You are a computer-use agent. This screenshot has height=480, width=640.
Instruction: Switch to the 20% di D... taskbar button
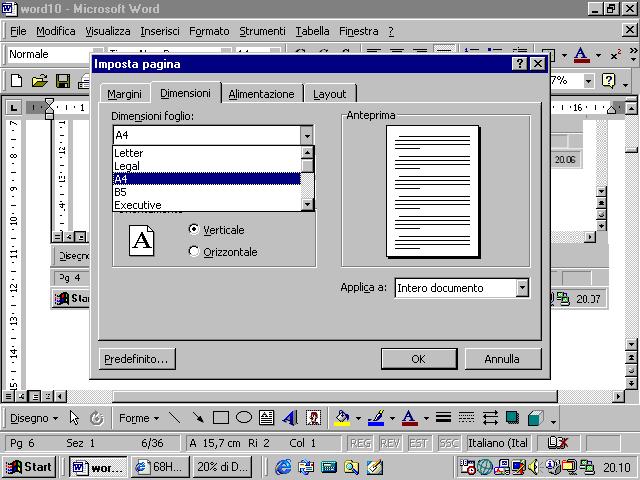tap(222, 467)
